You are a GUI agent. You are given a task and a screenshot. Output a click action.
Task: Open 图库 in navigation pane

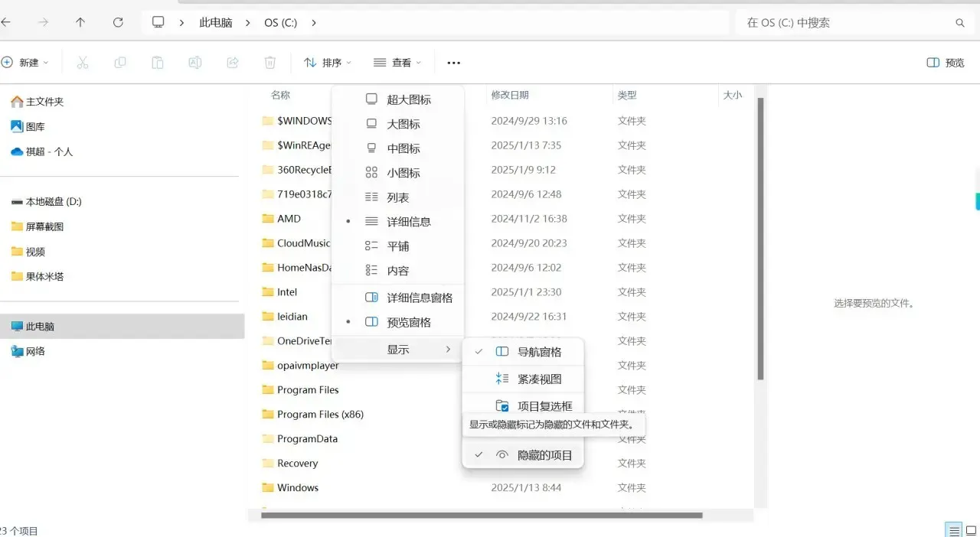point(28,127)
